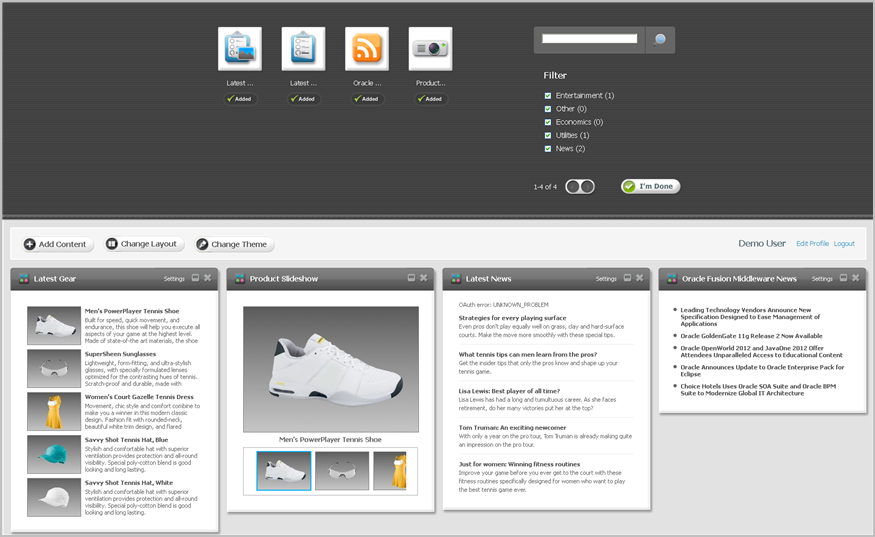875x537 pixels.
Task: Open the Change Layout option
Action: click(144, 244)
